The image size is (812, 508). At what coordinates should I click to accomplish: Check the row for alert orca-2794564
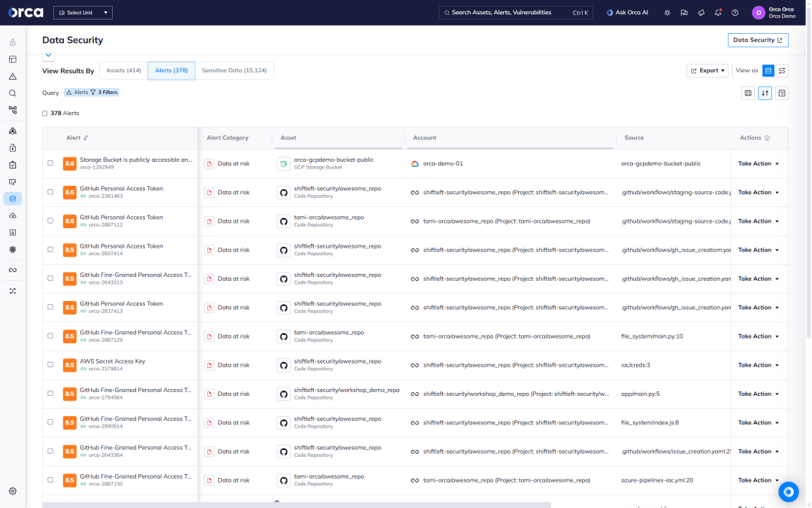coord(50,393)
